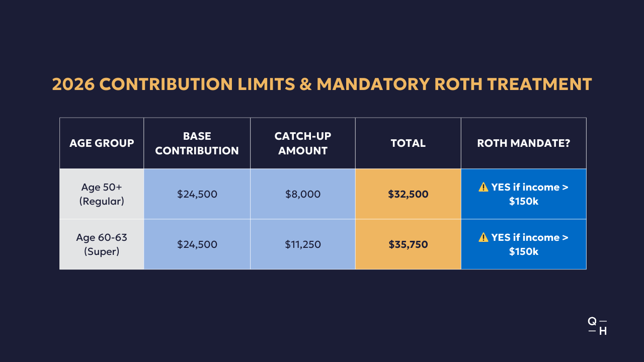The image size is (644, 362).
Task: Select the CATCH-UP AMOUNT column header
Action: pyautogui.click(x=303, y=143)
